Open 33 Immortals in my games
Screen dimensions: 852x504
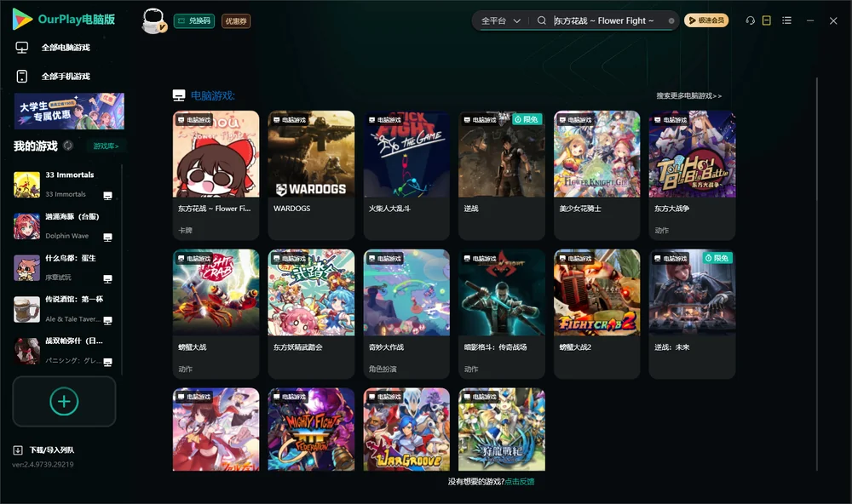click(x=64, y=184)
